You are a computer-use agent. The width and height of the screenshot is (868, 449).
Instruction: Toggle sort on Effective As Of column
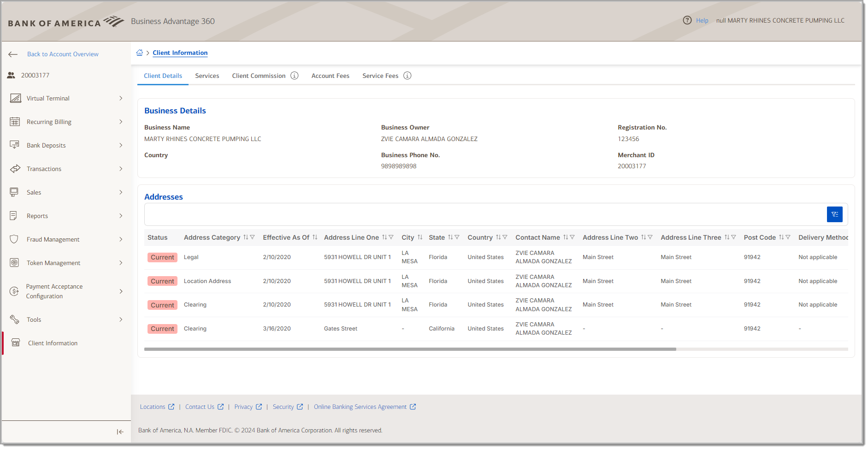click(x=315, y=237)
